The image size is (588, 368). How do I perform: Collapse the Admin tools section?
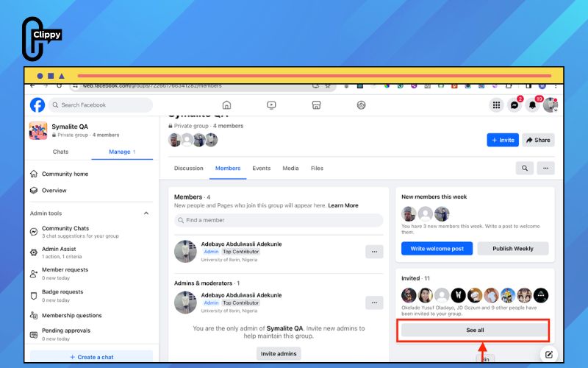point(146,213)
